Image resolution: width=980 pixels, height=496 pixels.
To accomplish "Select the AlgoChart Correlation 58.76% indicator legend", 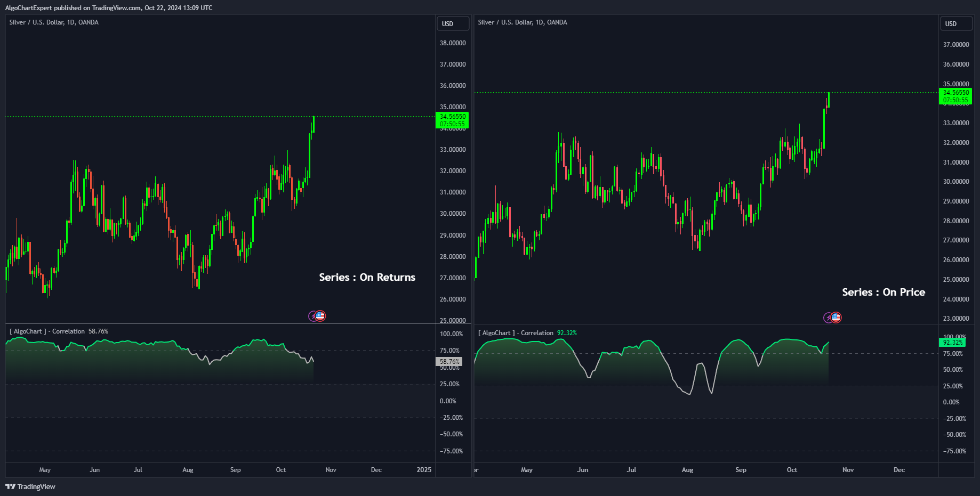I will (59, 331).
